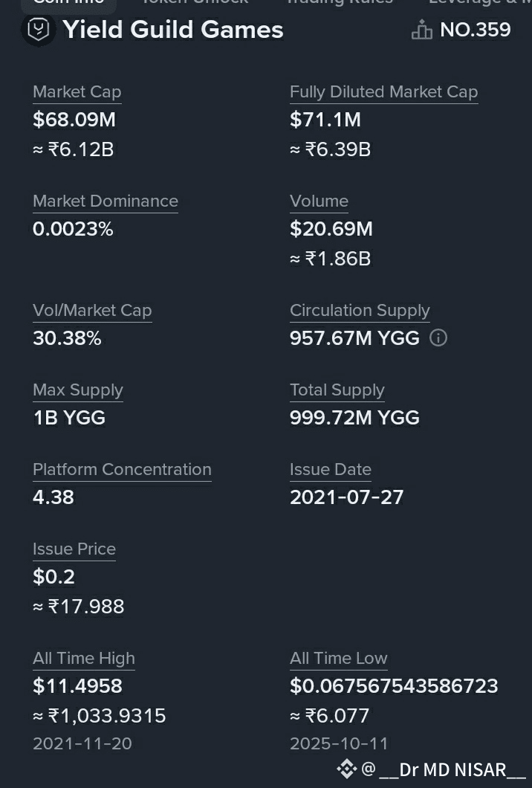Switch to the Coin Info tab

coord(69,2)
